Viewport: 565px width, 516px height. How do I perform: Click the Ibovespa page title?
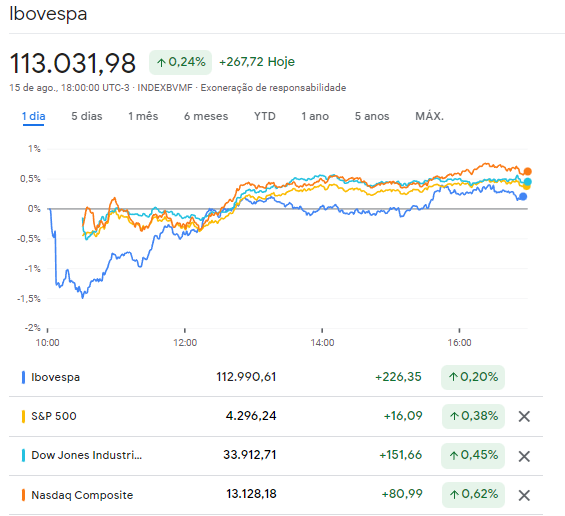(x=48, y=14)
